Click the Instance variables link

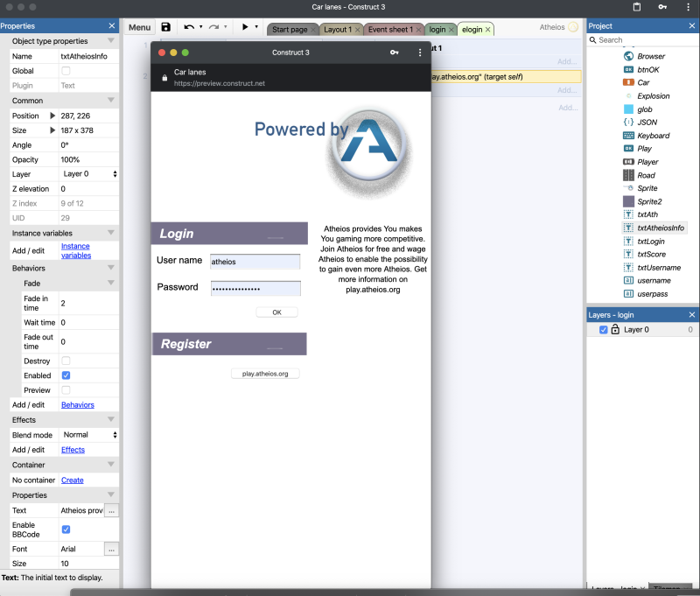coord(76,251)
